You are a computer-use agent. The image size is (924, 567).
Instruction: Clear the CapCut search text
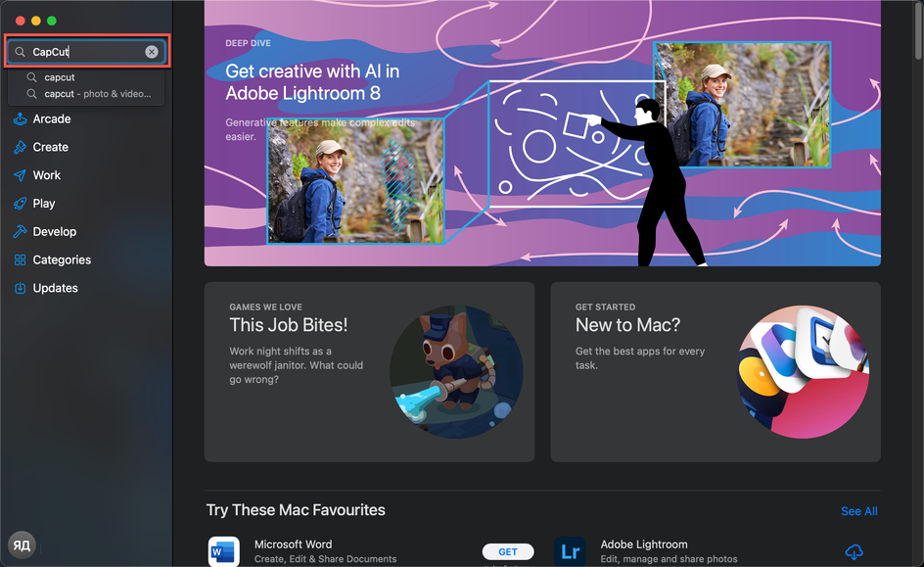(152, 52)
